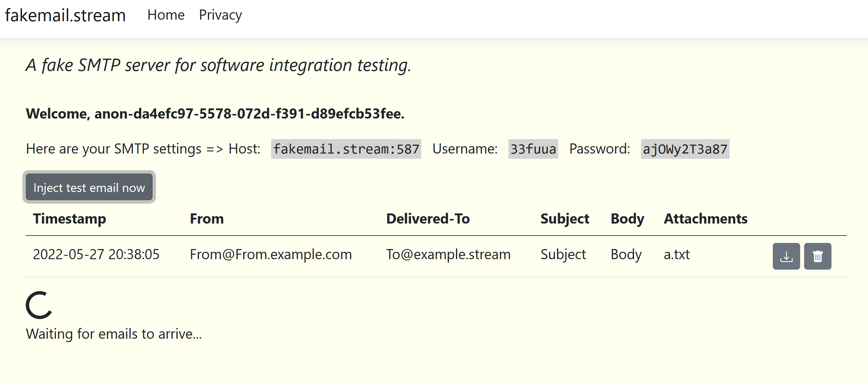
Task: Click the download email icon button
Action: 786,256
